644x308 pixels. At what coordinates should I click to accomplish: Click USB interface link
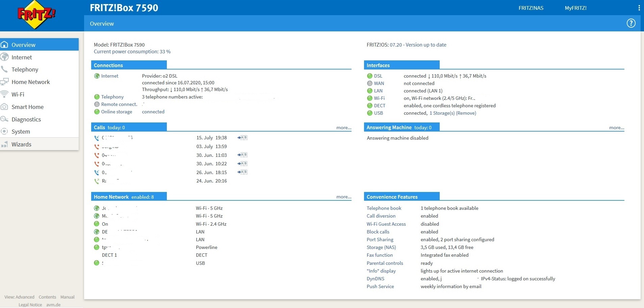click(x=378, y=113)
